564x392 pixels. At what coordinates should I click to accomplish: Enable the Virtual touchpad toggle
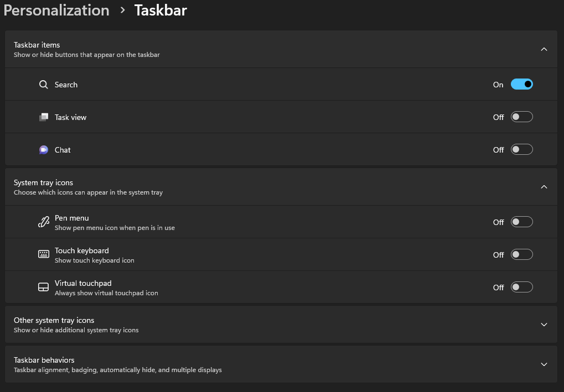tap(521, 287)
